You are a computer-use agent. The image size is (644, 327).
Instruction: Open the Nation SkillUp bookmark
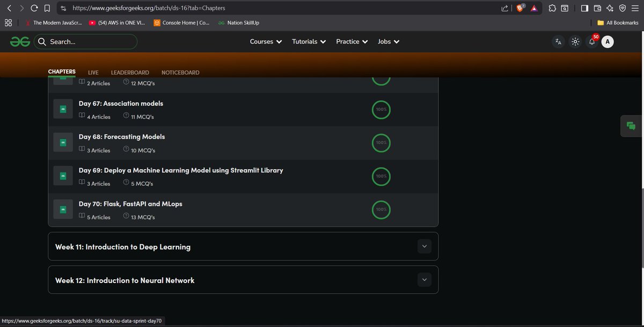pos(239,23)
